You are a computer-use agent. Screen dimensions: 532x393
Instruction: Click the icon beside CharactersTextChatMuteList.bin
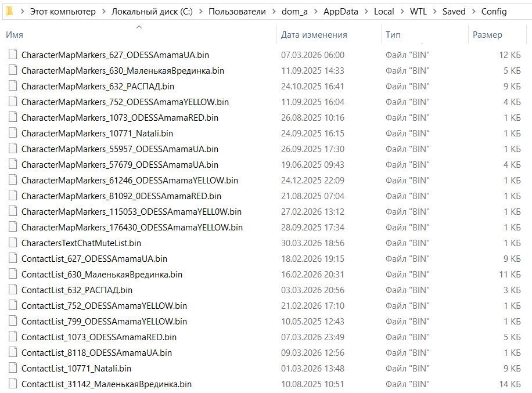[x=13, y=243]
